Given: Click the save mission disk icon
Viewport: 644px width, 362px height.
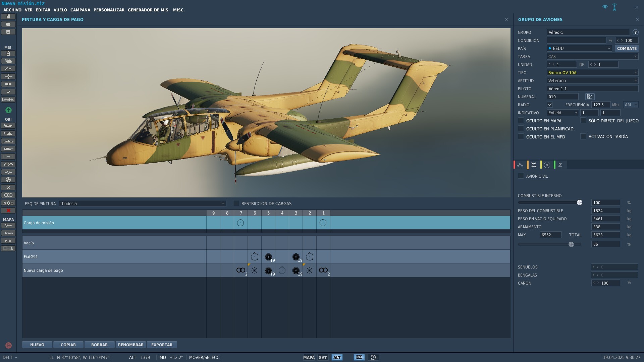Looking at the screenshot, I should (x=8, y=32).
